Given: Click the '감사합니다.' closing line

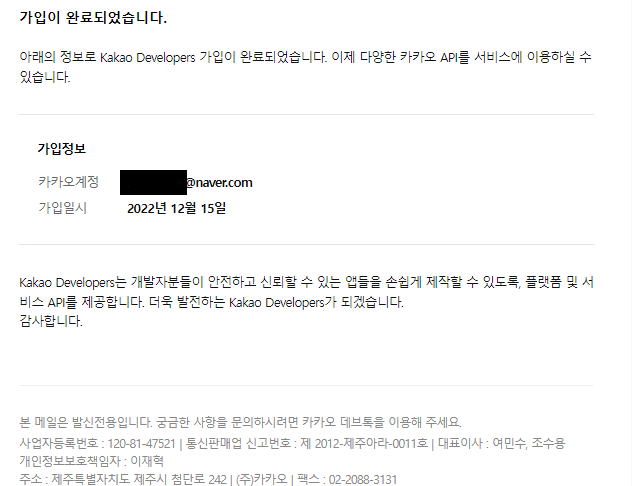Looking at the screenshot, I should click(51, 321).
